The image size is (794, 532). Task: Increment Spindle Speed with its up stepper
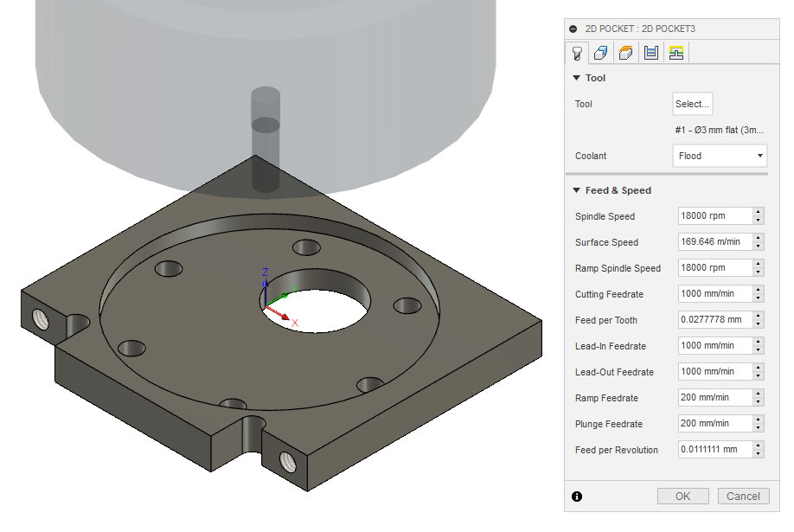[758, 212]
